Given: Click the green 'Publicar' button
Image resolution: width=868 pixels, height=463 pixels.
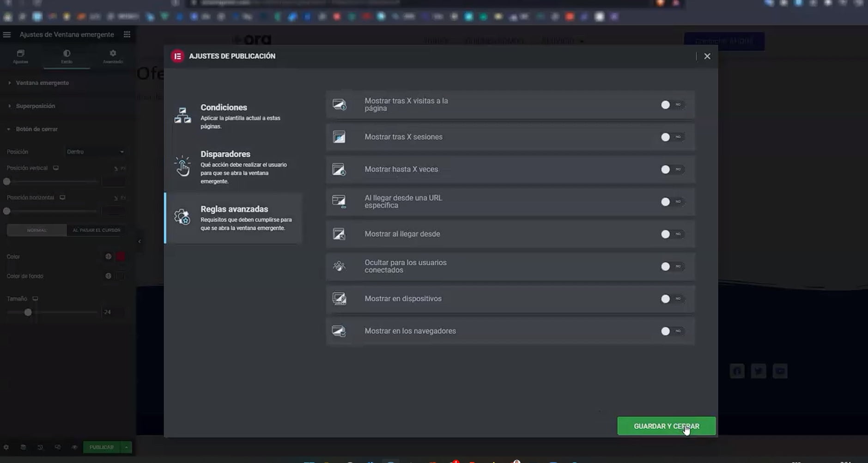Looking at the screenshot, I should point(102,447).
